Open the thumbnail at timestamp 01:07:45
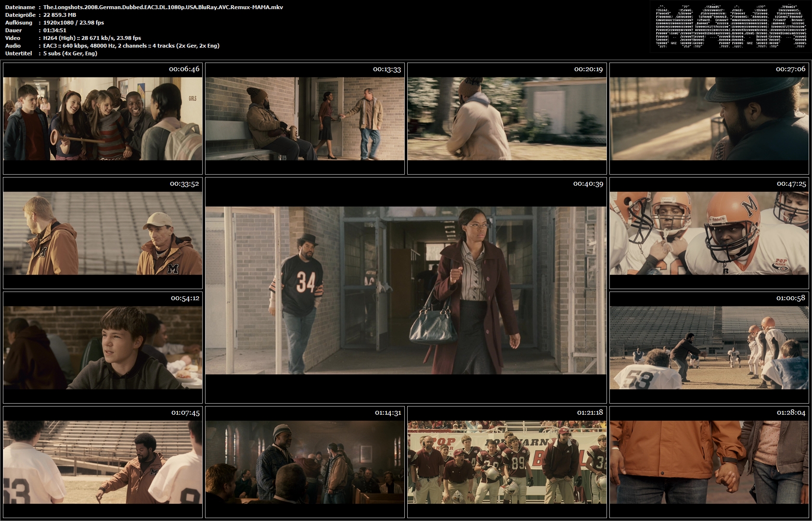 pyautogui.click(x=103, y=462)
